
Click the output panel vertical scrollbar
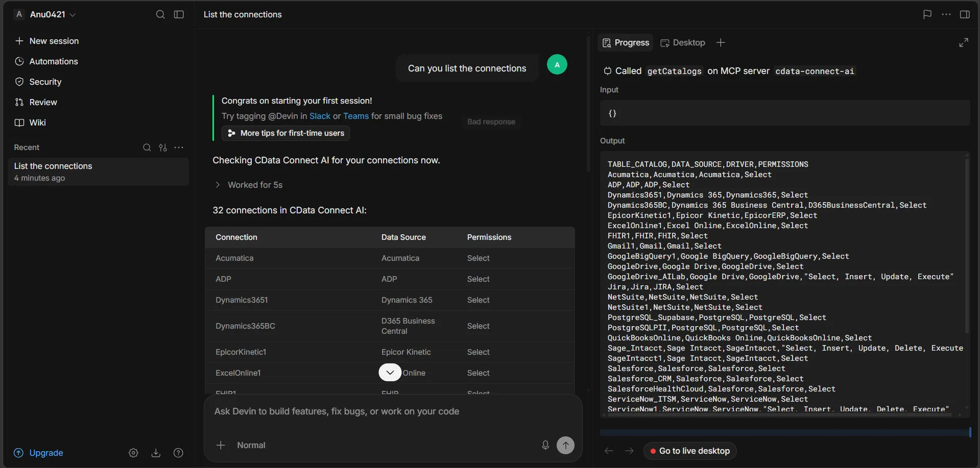click(x=967, y=245)
